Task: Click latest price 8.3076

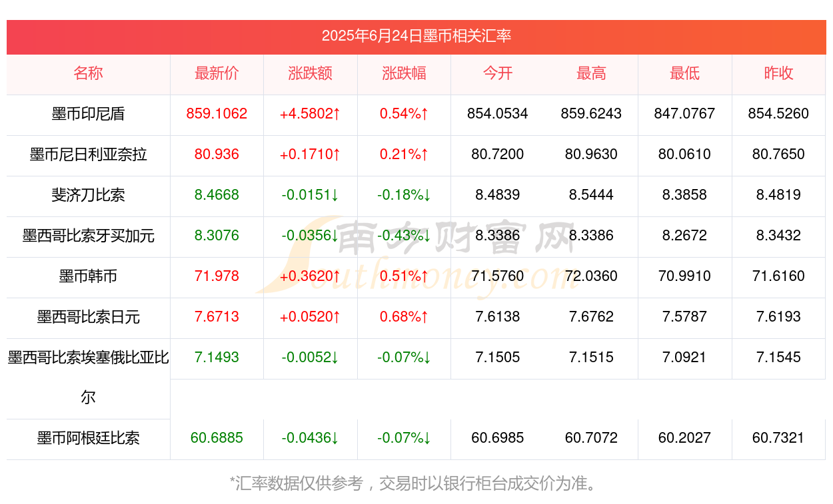Action: pyautogui.click(x=217, y=236)
